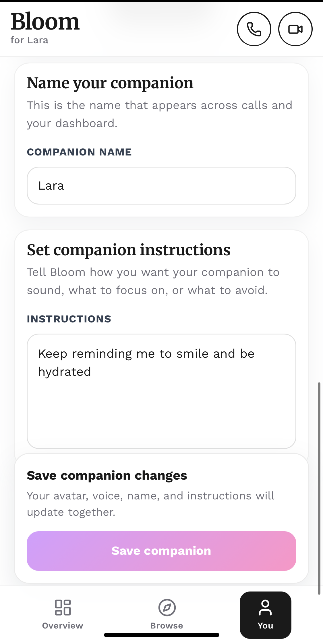This screenshot has width=323, height=644.
Task: Click the page scrollbar on the right
Action: pos(319,488)
